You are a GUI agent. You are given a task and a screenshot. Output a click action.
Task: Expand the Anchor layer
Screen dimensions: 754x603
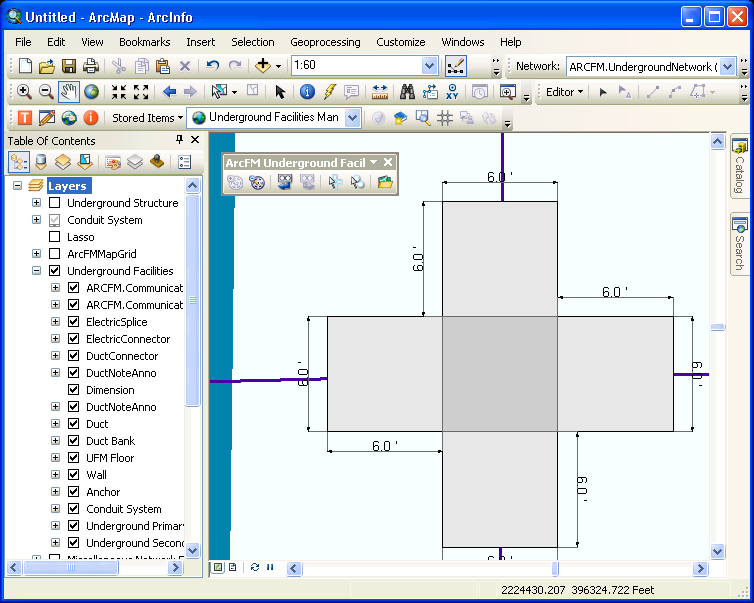55,491
